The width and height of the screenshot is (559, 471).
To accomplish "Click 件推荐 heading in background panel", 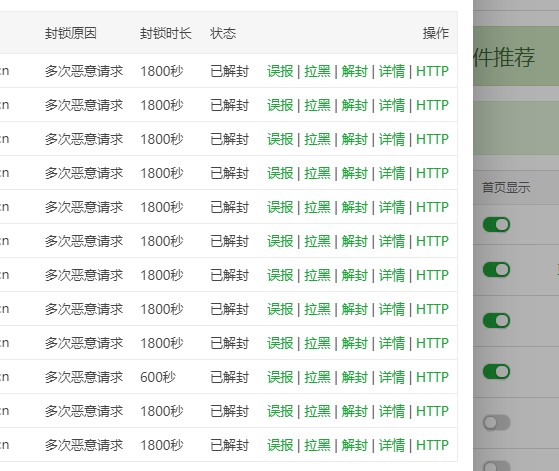I will 504,57.
